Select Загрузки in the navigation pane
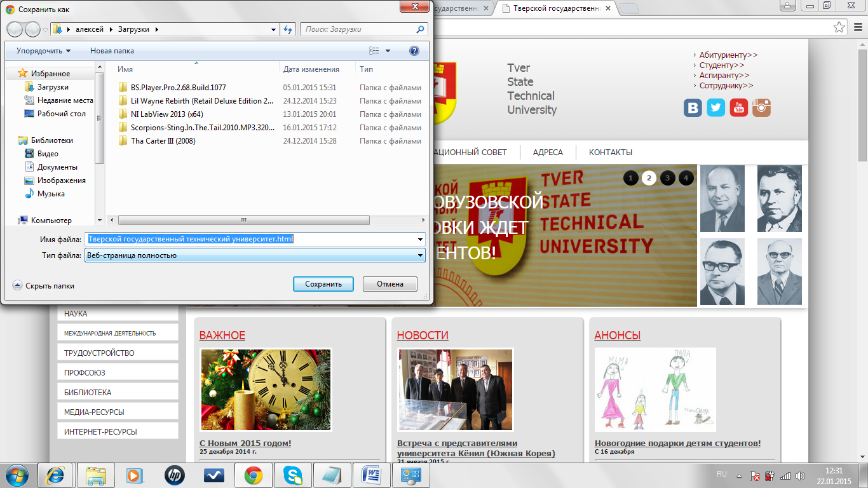This screenshot has height=488, width=868. click(53, 87)
